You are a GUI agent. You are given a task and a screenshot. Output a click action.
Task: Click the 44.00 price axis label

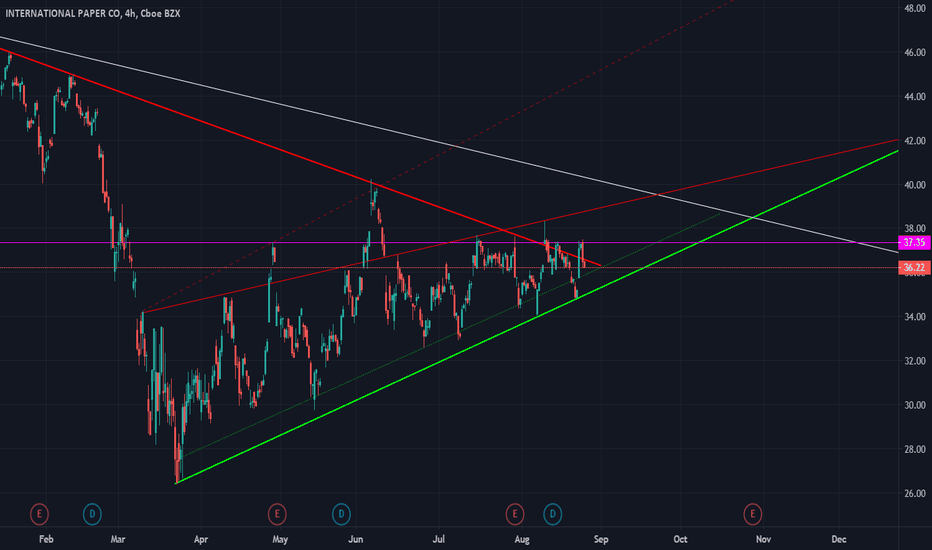(x=915, y=96)
